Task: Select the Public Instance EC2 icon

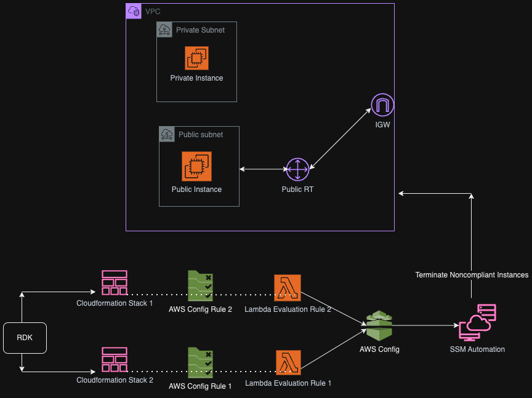Action: [x=196, y=166]
